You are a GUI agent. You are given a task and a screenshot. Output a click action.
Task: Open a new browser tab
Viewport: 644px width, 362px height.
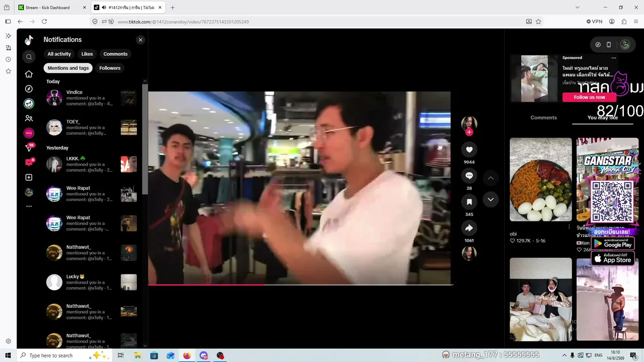pos(173,8)
